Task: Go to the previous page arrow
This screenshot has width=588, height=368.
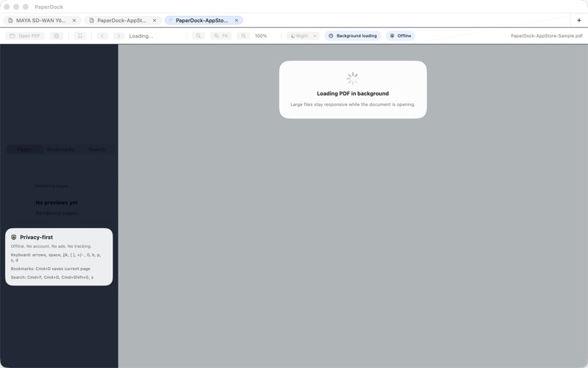Action: click(102, 35)
